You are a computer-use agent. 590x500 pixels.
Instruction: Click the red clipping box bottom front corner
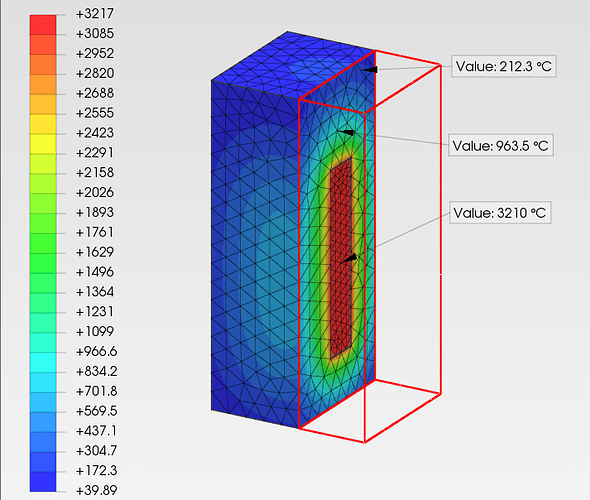[364, 442]
